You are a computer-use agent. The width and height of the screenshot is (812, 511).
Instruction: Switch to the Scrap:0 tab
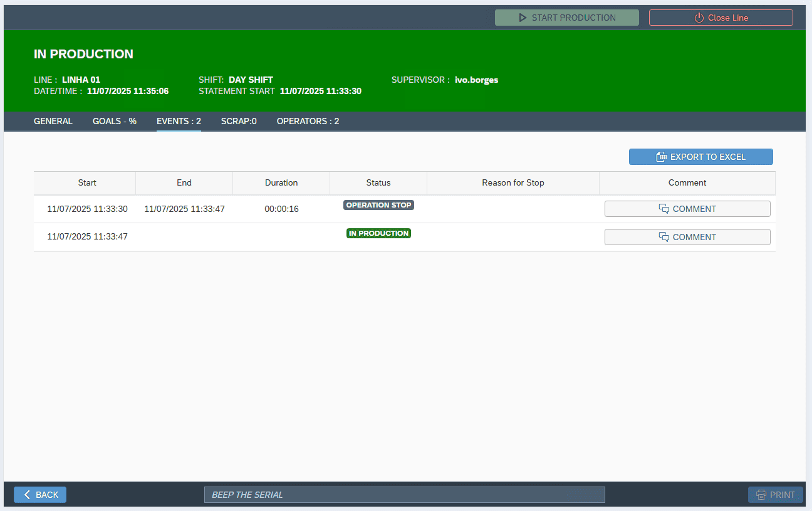tap(239, 121)
